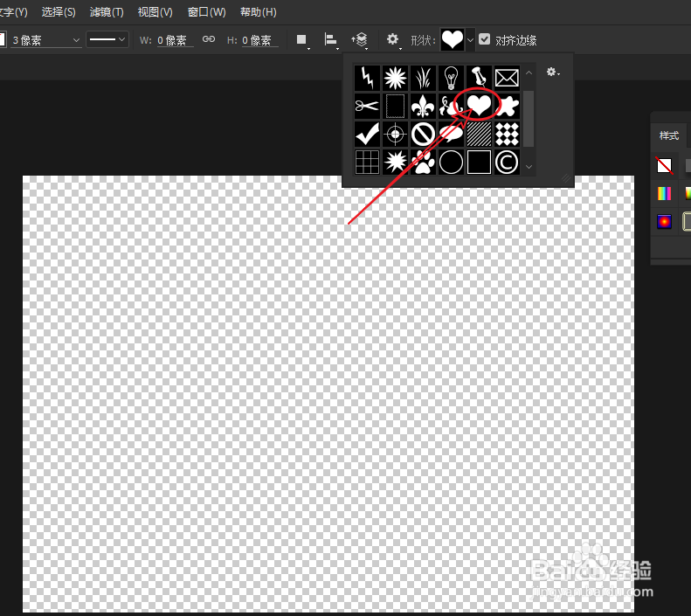691x616 pixels.
Task: Choose the prohibition no-sign shape
Action: (423, 134)
